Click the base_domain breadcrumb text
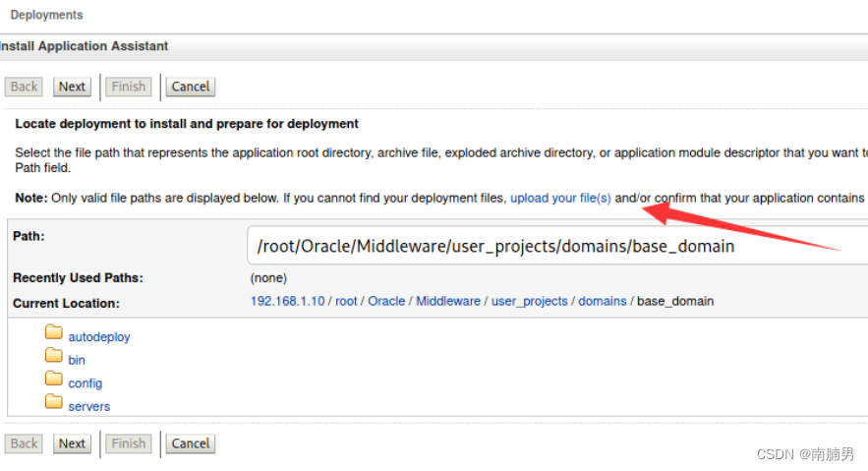The width and height of the screenshot is (868, 471). click(675, 302)
